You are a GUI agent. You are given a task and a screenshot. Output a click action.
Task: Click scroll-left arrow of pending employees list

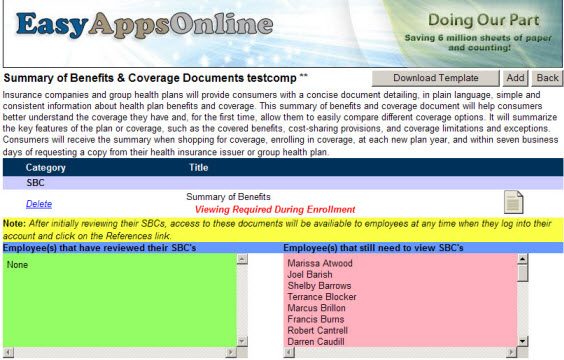pyautogui.click(x=289, y=352)
